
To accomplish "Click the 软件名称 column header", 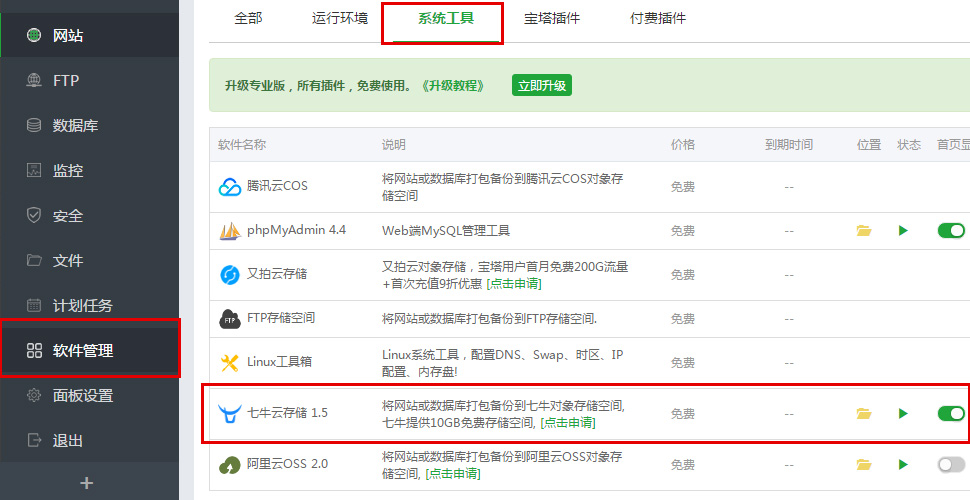I will click(x=242, y=145).
